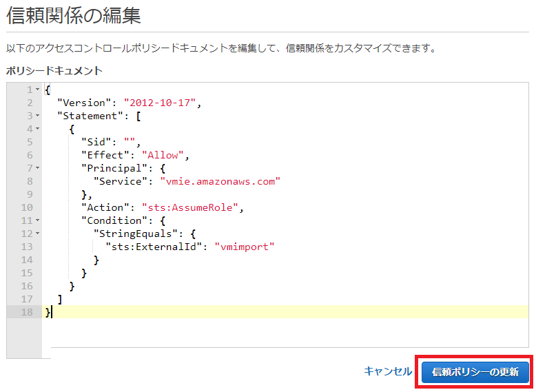The image size is (536, 392).
Task: Click the "Service" key on line 8
Action: [x=121, y=181]
